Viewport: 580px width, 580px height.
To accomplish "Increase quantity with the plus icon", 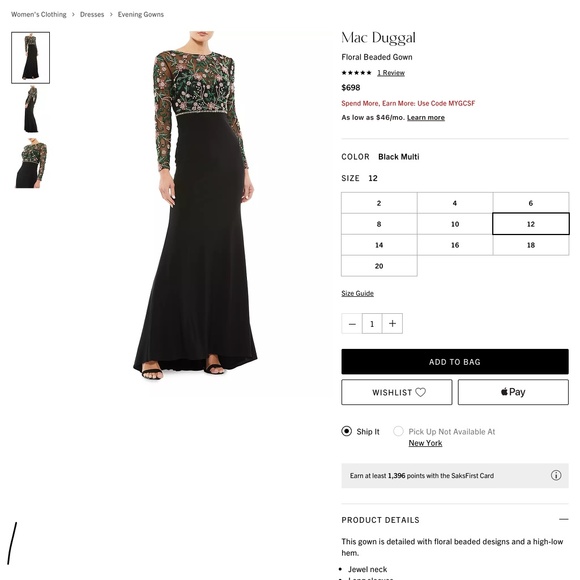I will coord(392,324).
